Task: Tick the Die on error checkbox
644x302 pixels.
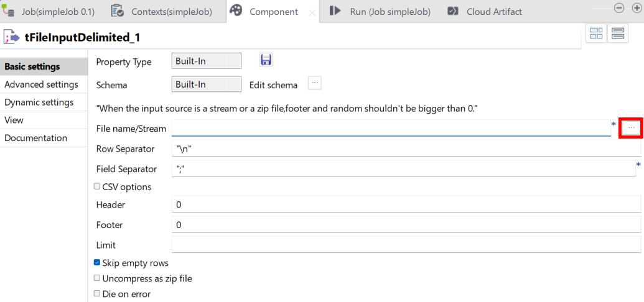Action: (97, 293)
